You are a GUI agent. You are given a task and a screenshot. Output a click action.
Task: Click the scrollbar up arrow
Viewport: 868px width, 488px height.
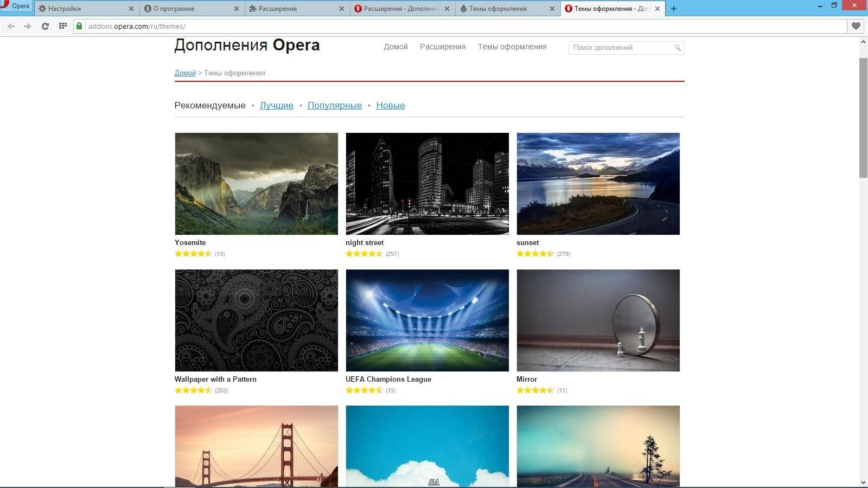tap(863, 42)
